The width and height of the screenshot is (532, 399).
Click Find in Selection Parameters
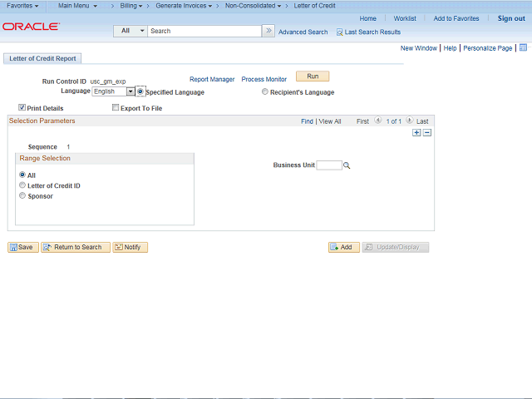(307, 121)
